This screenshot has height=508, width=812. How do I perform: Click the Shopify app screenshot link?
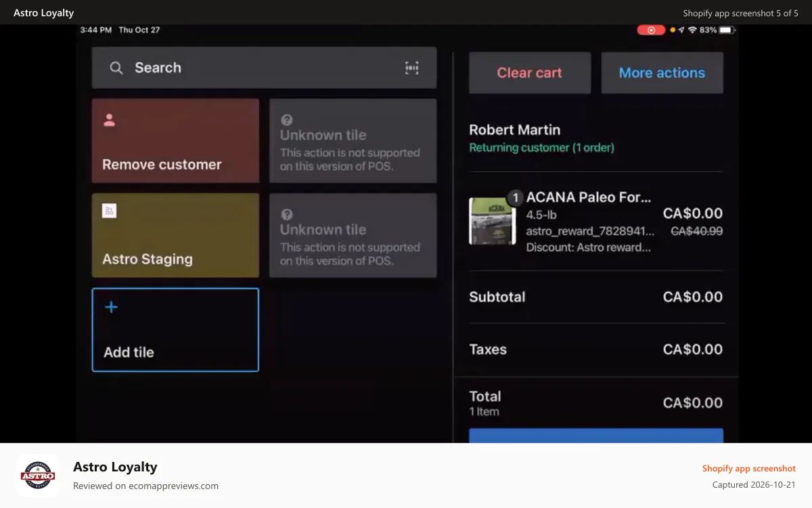(x=749, y=468)
